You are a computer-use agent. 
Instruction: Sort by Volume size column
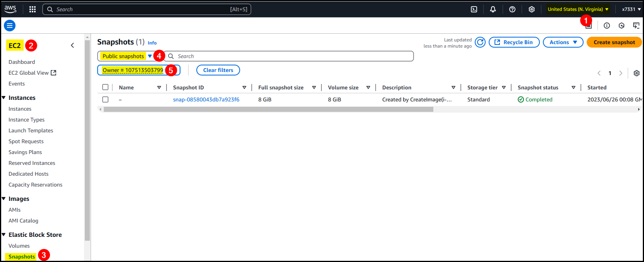pyautogui.click(x=368, y=87)
